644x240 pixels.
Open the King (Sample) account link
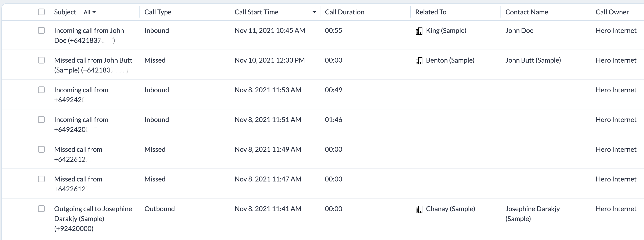click(446, 30)
